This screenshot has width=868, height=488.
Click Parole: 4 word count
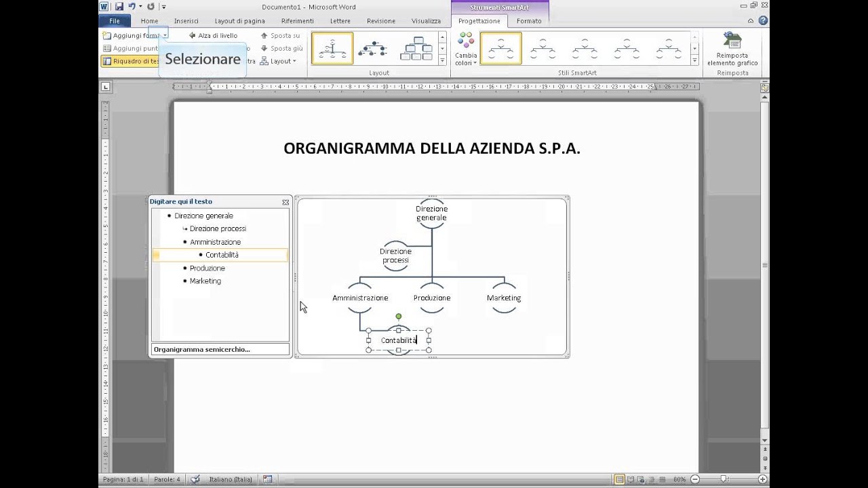click(x=167, y=479)
